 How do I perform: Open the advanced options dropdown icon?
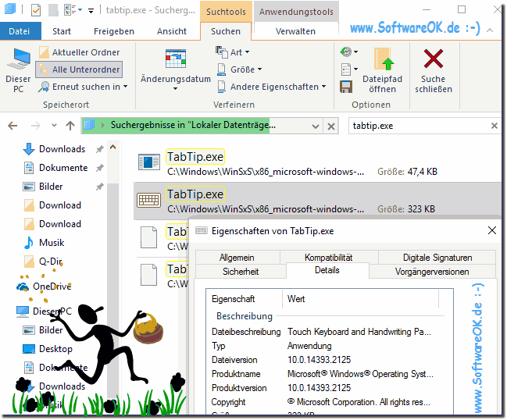click(x=349, y=69)
